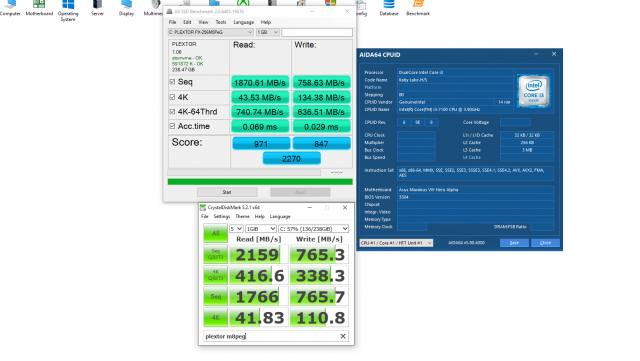Select the read score 971 in AS SSD
Viewport: 640px width, 361px height.
pyautogui.click(x=261, y=144)
